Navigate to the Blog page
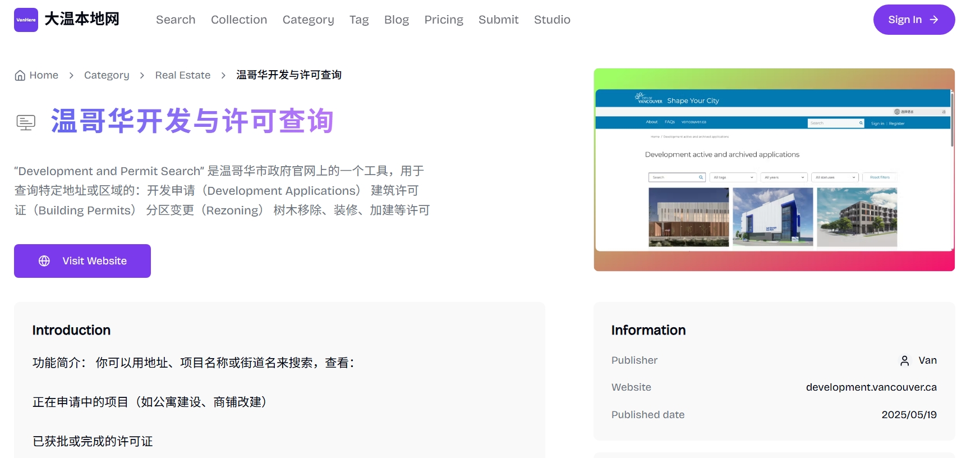980x458 pixels. pyautogui.click(x=397, y=20)
